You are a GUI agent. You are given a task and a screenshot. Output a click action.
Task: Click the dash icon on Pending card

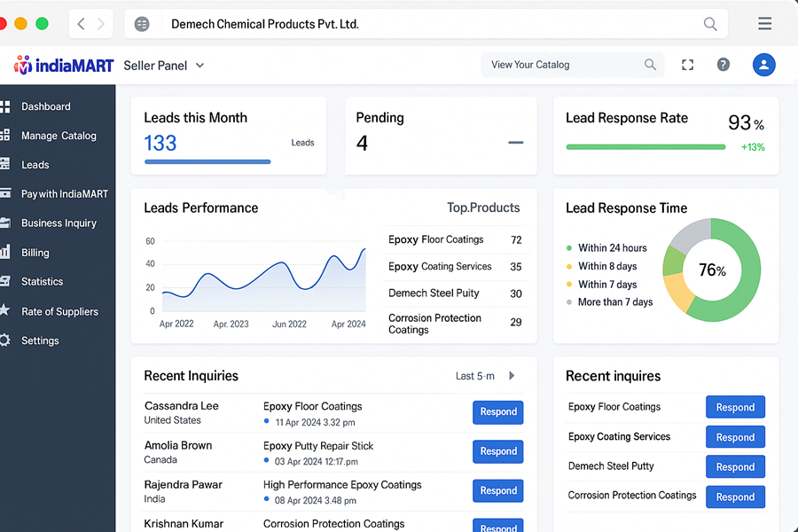tap(515, 143)
